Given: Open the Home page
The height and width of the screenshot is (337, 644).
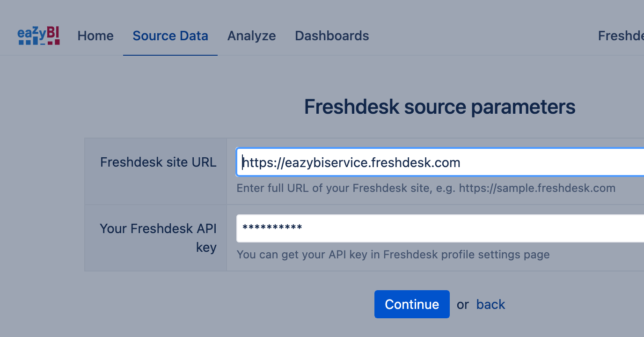Looking at the screenshot, I should (95, 36).
